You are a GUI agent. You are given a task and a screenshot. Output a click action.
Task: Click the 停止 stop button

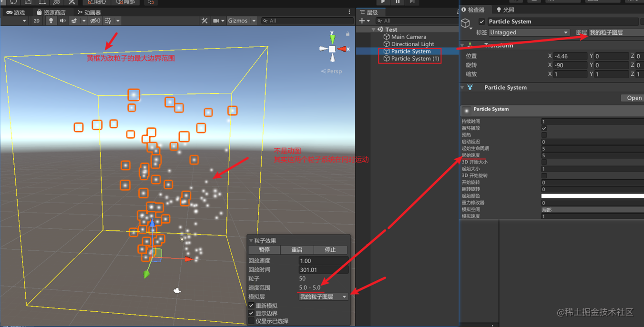[x=330, y=250]
